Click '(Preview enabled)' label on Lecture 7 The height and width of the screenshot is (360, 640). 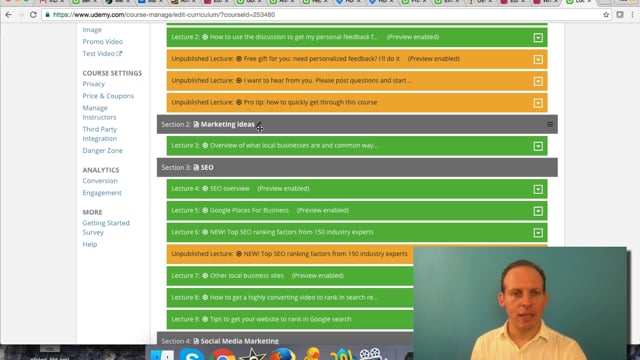pos(318,276)
